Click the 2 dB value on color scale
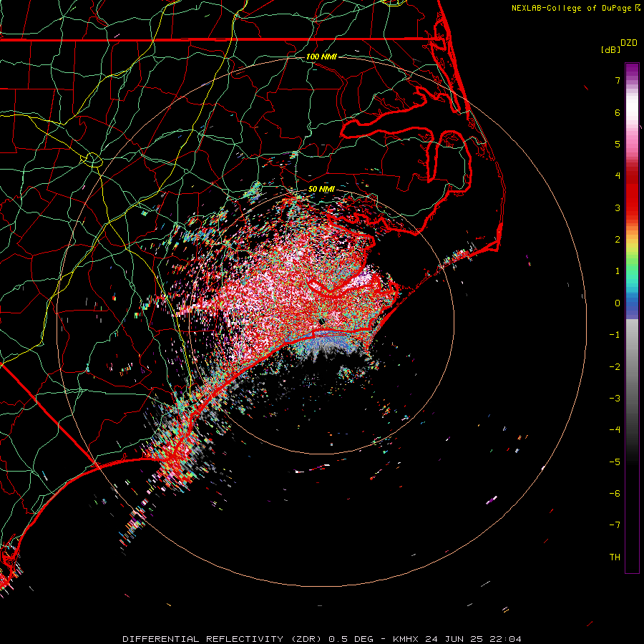 (x=618, y=240)
